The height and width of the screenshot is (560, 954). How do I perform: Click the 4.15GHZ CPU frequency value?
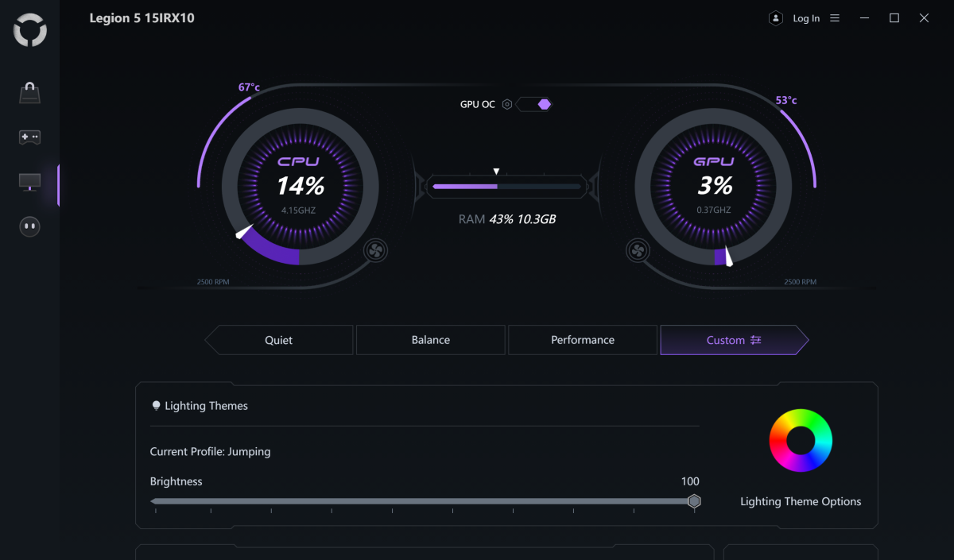(x=298, y=210)
